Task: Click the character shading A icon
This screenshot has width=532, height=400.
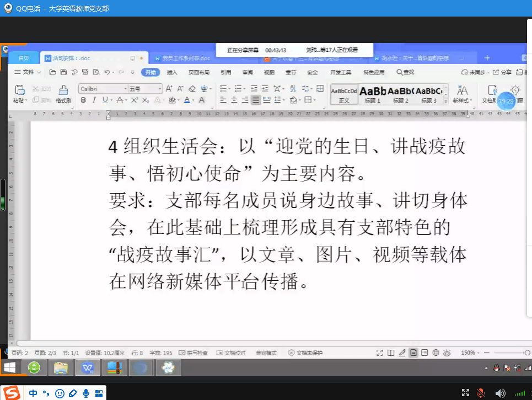Action: (x=202, y=100)
